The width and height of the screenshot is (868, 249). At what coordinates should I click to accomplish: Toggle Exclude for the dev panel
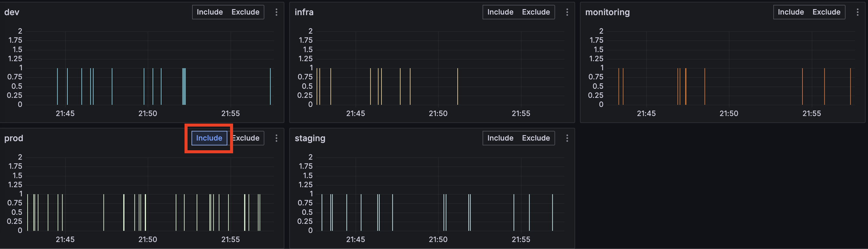coord(245,12)
